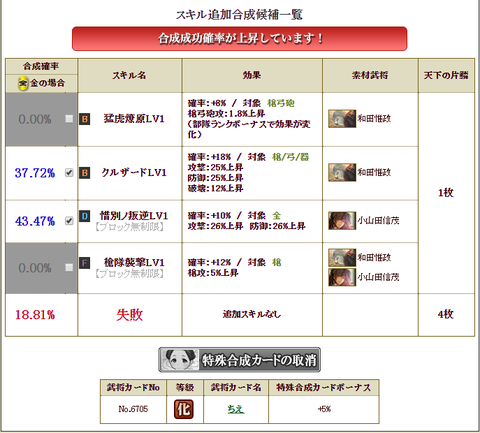
Task: Click the 効果 column header
Action: point(252,75)
